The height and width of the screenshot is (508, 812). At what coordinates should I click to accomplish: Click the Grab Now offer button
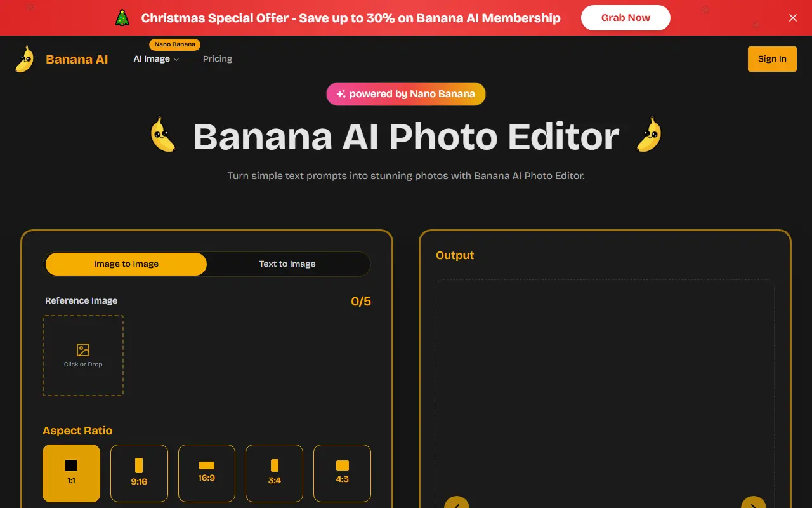(x=625, y=18)
